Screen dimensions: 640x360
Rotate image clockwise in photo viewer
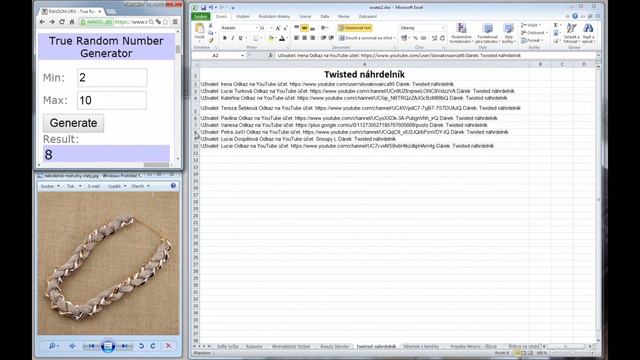click(x=153, y=346)
